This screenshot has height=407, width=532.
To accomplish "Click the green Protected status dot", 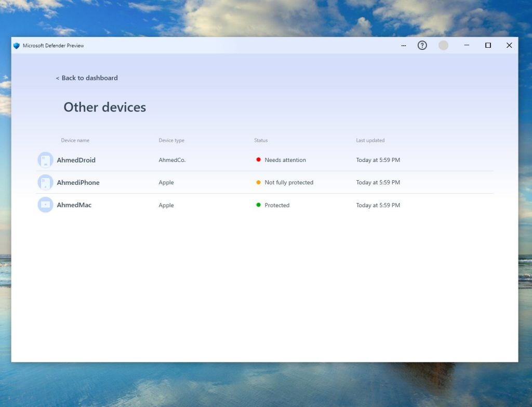I will [259, 205].
